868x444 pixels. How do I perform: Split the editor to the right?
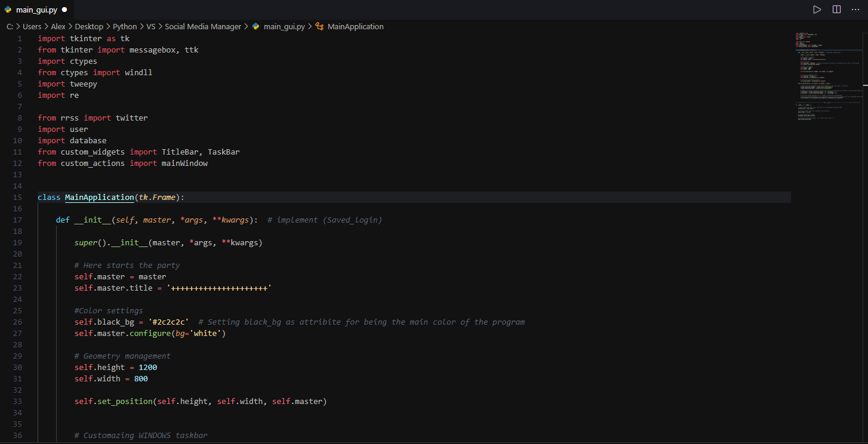837,10
